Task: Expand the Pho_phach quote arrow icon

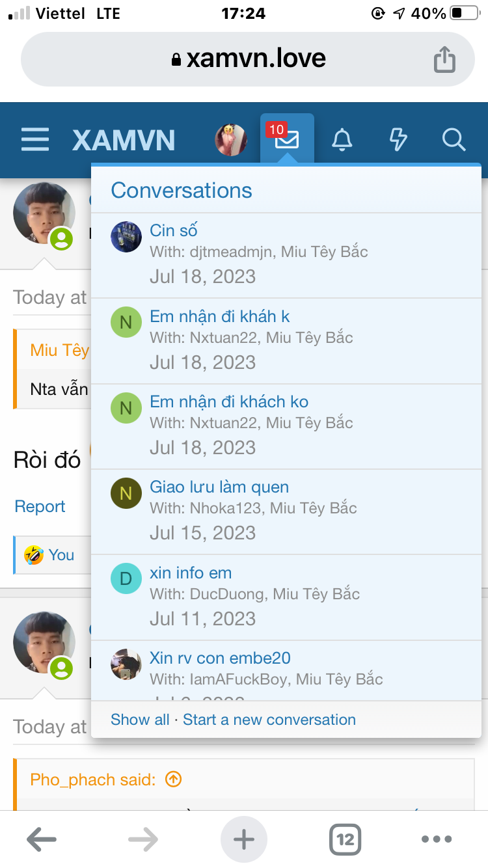Action: [x=173, y=779]
